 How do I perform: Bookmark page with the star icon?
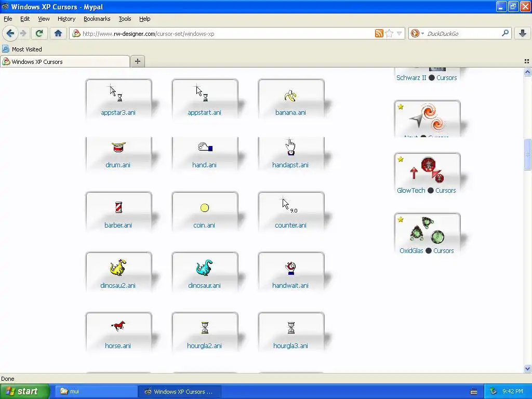[x=389, y=33]
